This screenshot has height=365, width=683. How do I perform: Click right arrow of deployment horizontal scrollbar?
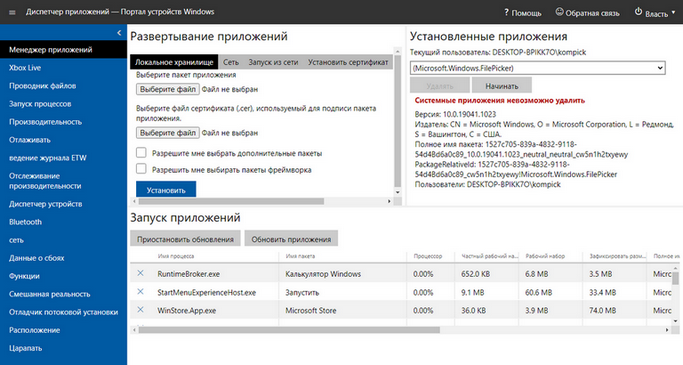click(389, 201)
